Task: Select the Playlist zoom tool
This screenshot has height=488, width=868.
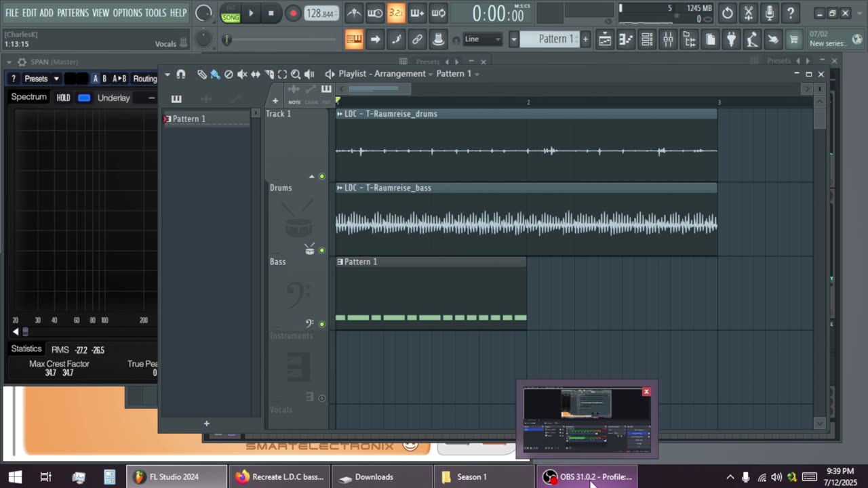Action: [x=296, y=74]
